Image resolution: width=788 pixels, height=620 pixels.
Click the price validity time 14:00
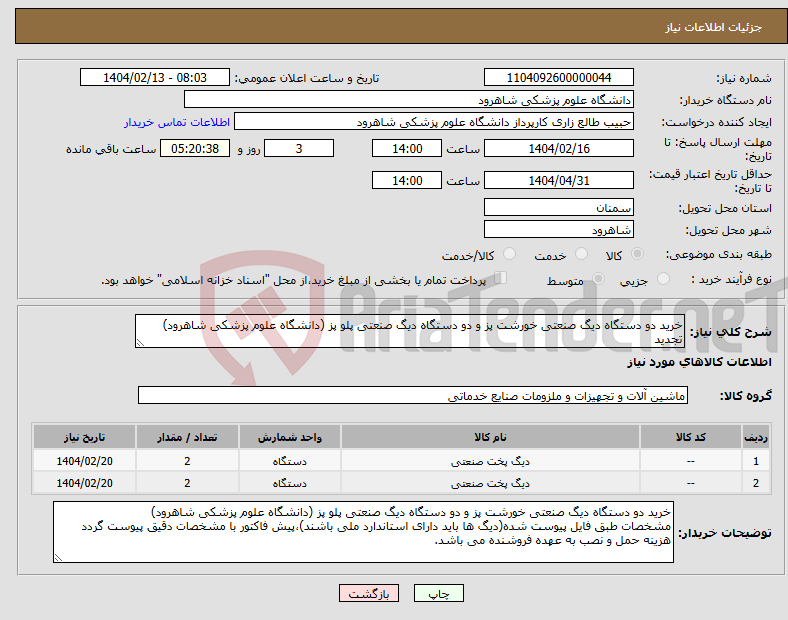(407, 180)
